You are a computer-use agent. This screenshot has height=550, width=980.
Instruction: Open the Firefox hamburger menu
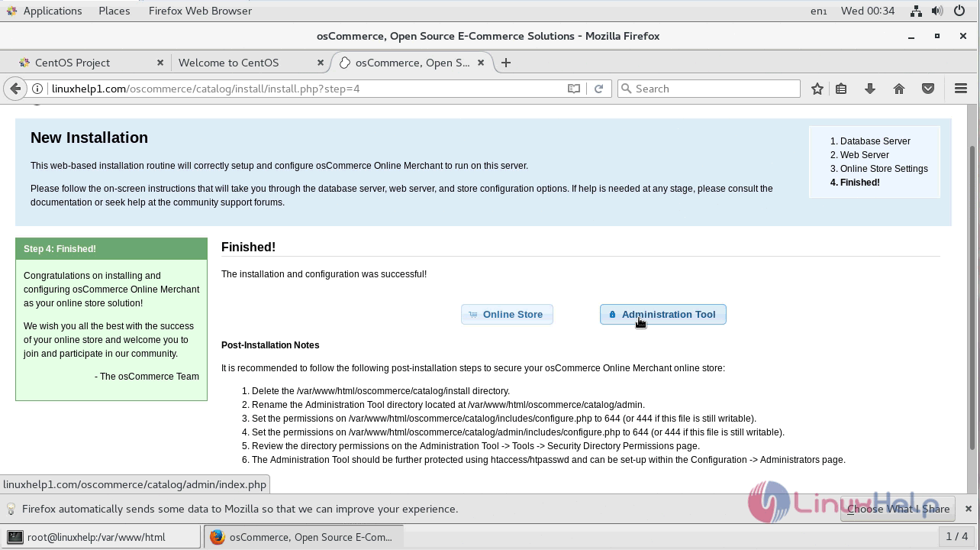tap(961, 89)
